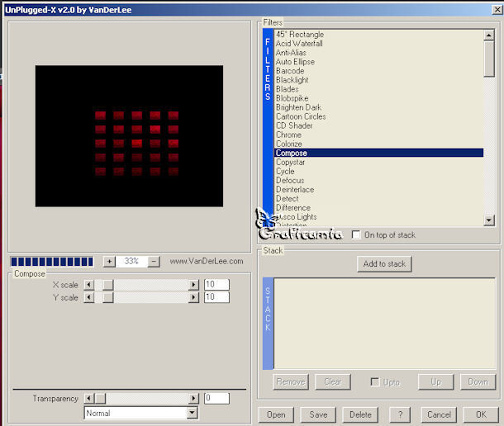Toggle the Upto checkbox
The width and height of the screenshot is (504, 426).
tap(375, 381)
